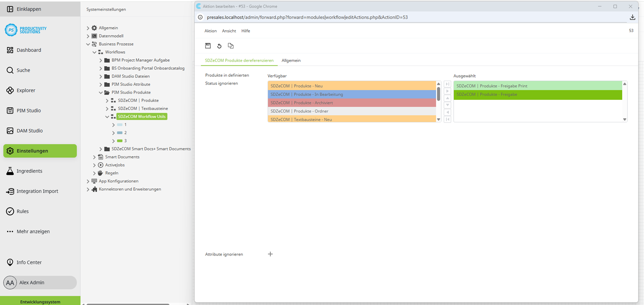Move all available statuses right with double-arrow
The height and width of the screenshot is (305, 644).
[x=447, y=84]
